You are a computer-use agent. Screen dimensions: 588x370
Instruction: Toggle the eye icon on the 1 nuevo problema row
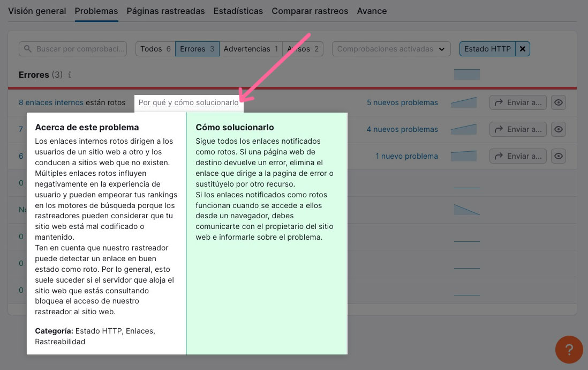558,156
